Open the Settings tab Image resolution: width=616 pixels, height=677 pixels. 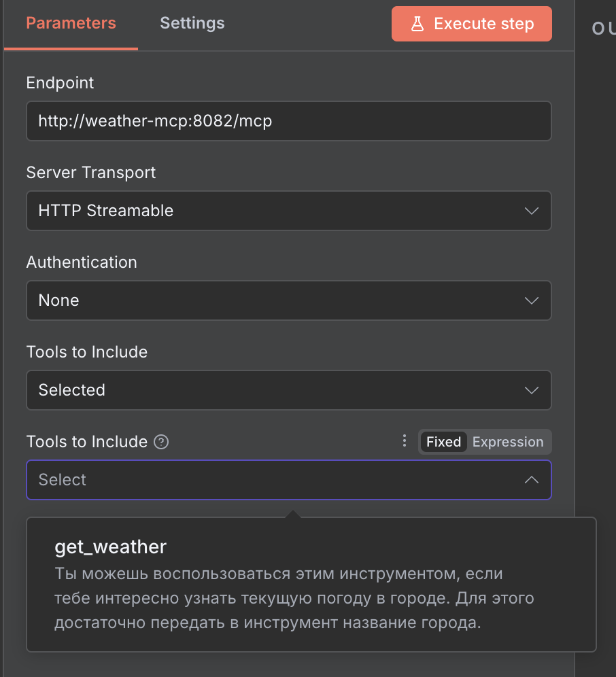coord(192,23)
